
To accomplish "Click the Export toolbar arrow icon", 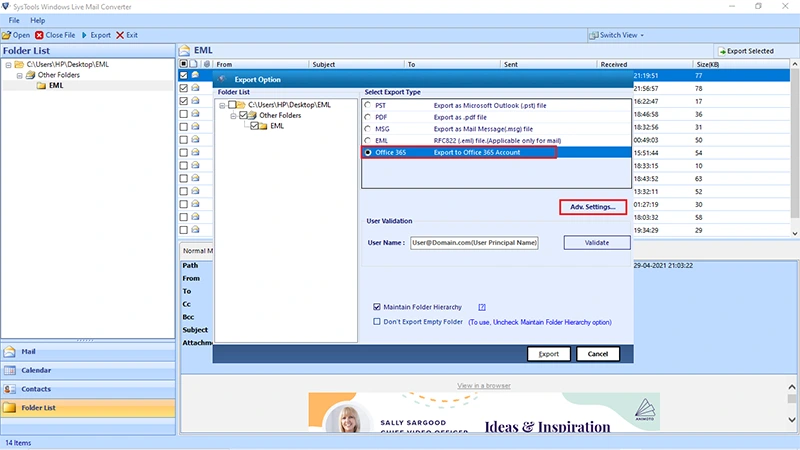I will tap(84, 35).
